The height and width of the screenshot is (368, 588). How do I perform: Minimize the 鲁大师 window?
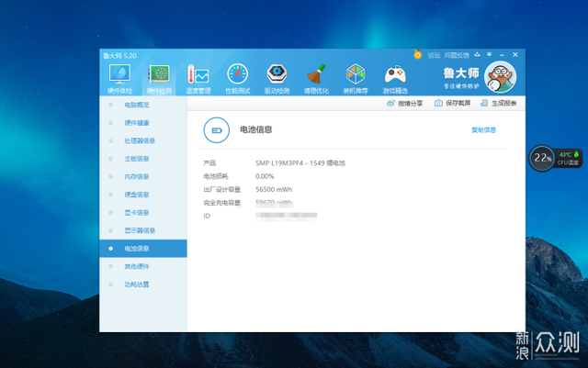[x=502, y=55]
